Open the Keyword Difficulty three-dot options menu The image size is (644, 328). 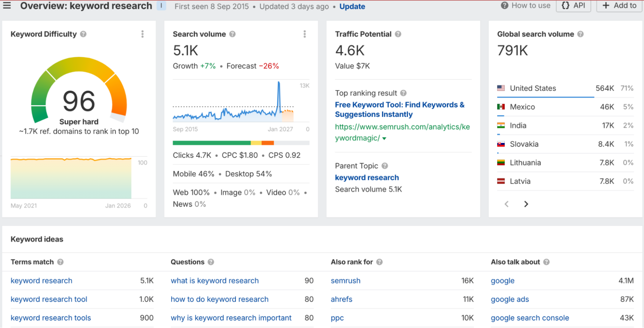[143, 34]
